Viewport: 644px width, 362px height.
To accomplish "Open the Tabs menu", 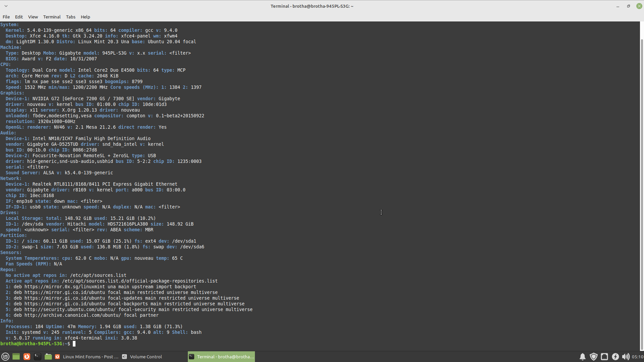I will (70, 17).
